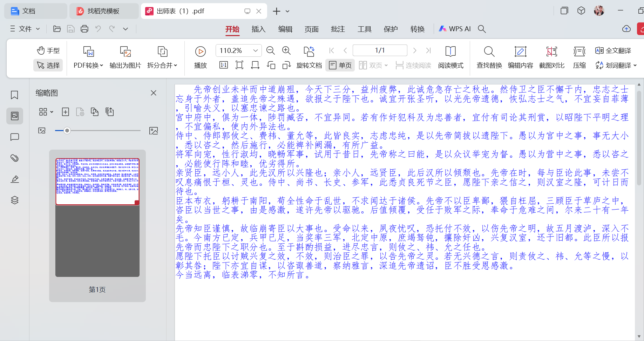This screenshot has height=341, width=644.
Task: Click the page number field 1/1
Action: (380, 50)
